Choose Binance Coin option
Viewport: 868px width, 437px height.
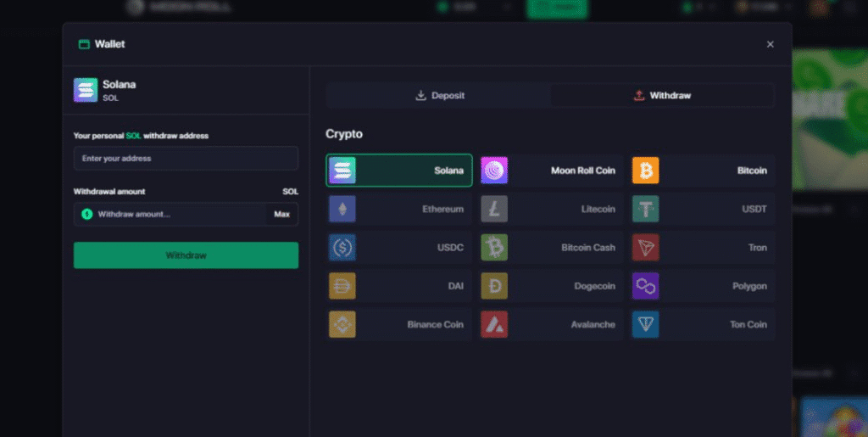pos(399,324)
